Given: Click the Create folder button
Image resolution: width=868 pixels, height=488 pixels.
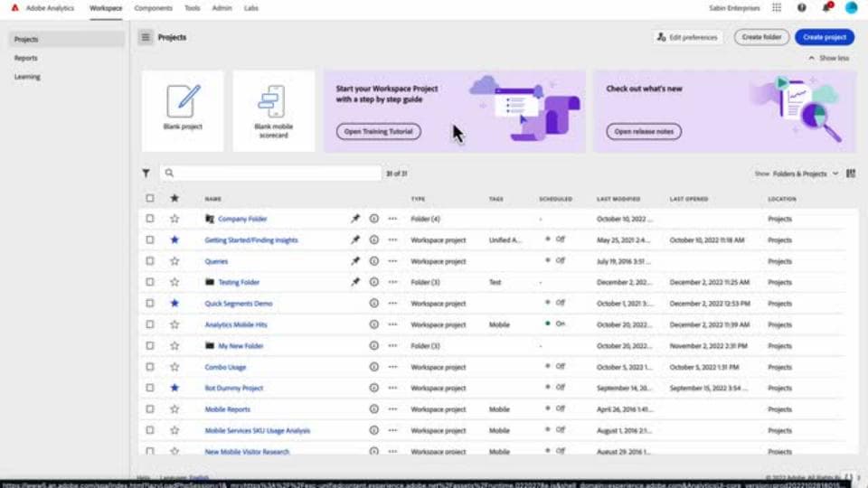Looking at the screenshot, I should 761,37.
